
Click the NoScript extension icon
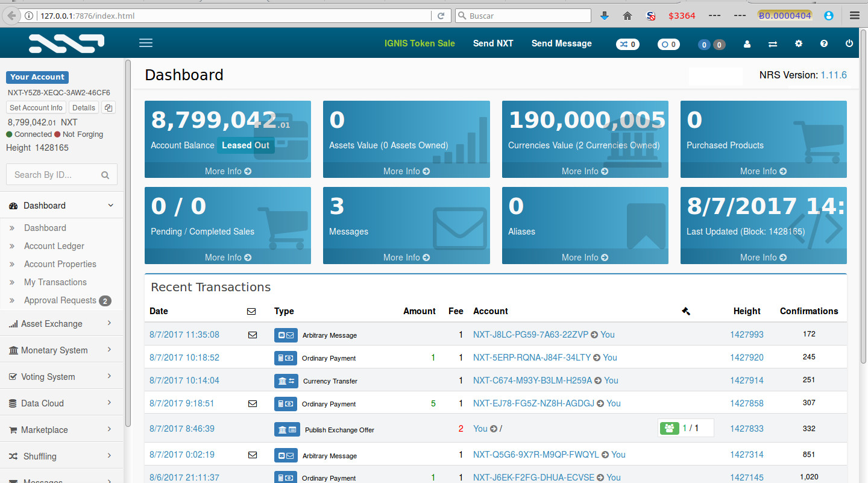click(651, 16)
